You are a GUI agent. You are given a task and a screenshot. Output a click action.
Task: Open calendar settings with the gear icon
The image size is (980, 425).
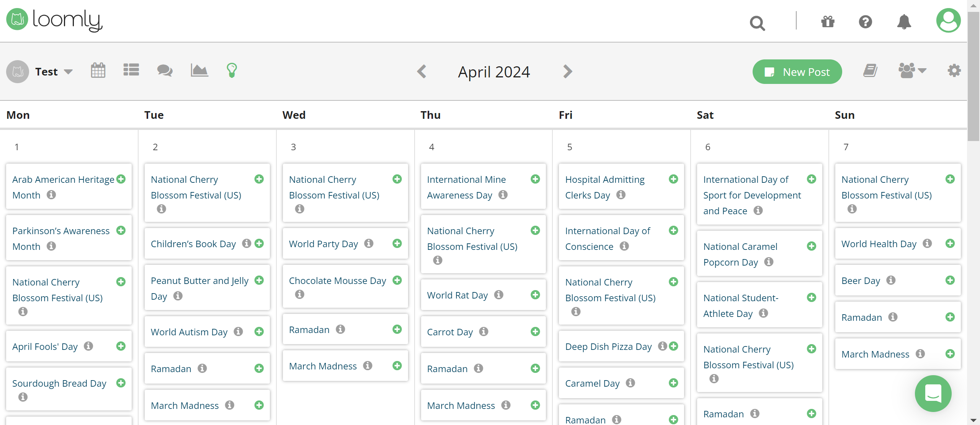[x=954, y=70]
